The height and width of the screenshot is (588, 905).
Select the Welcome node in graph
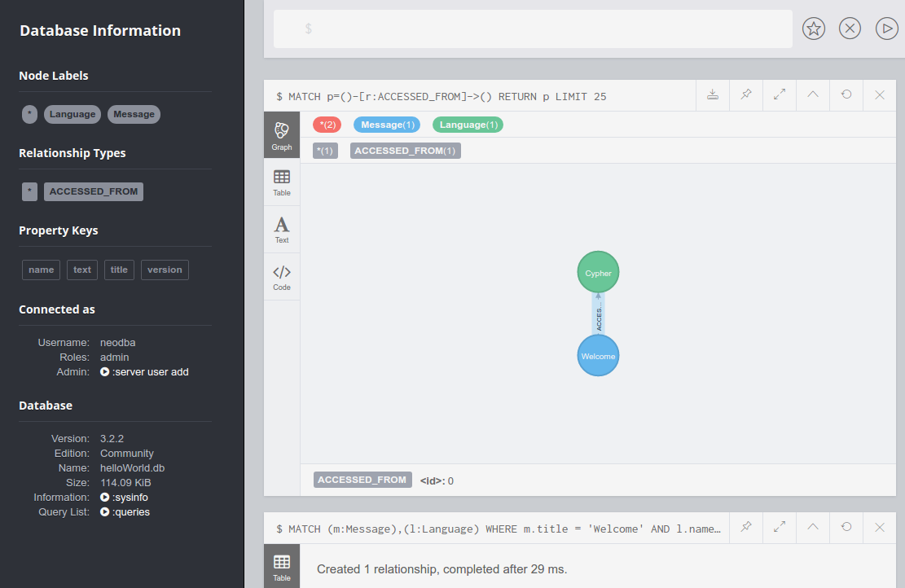click(598, 356)
